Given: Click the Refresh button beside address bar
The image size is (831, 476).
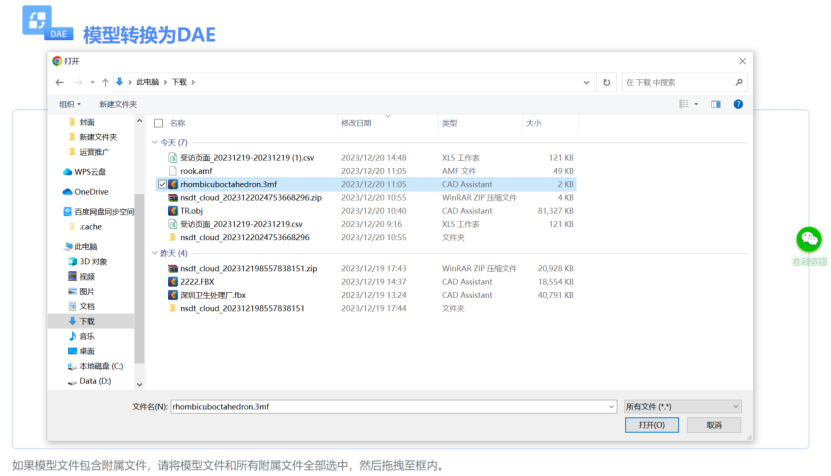Looking at the screenshot, I should click(x=606, y=82).
